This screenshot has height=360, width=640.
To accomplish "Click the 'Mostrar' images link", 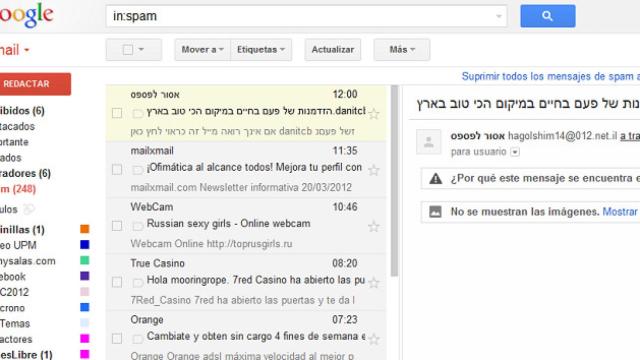I will [620, 211].
